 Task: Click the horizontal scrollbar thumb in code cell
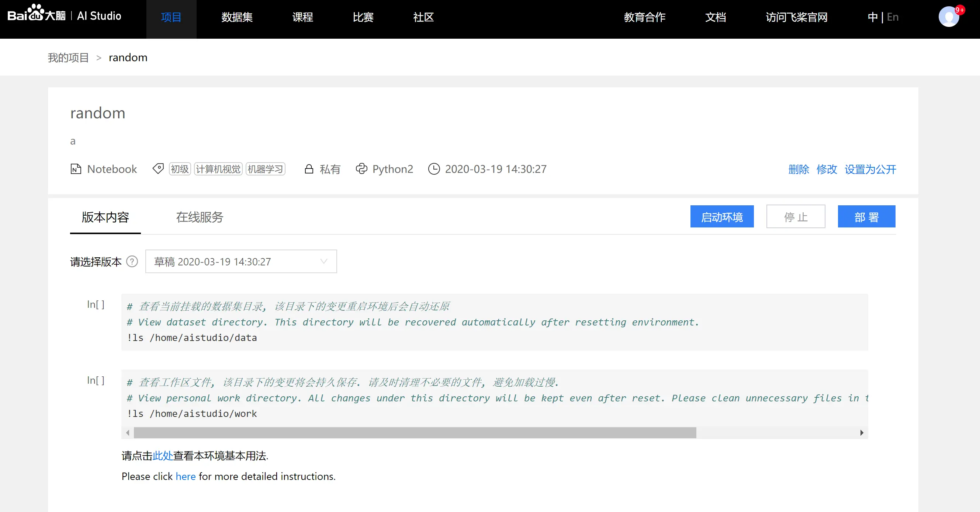point(415,432)
